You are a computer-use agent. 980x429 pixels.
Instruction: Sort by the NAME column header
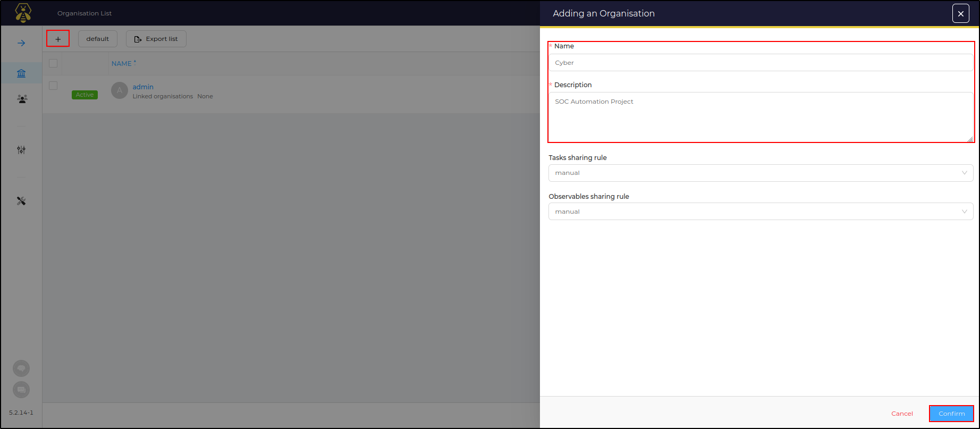click(123, 63)
